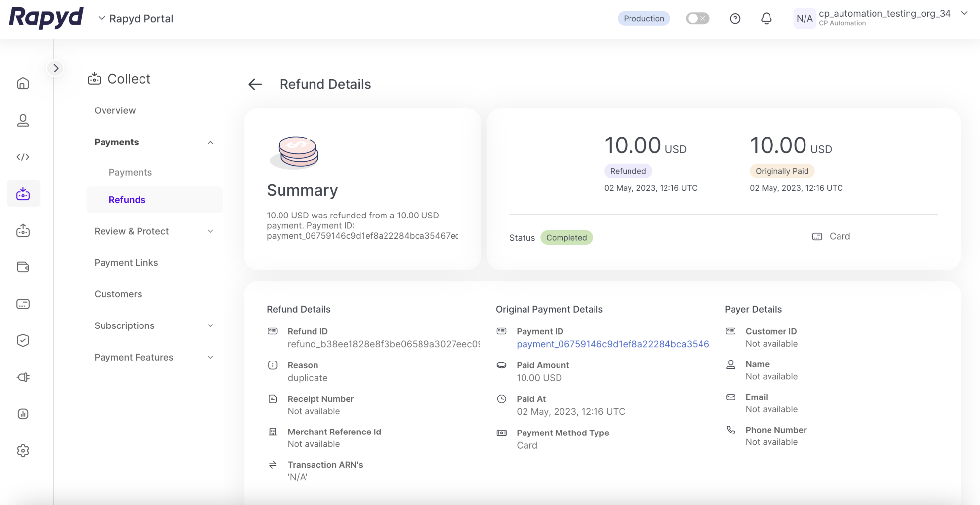Screen dimensions: 980x505
Task: Open settings gear icon in sidebar
Action: click(23, 450)
